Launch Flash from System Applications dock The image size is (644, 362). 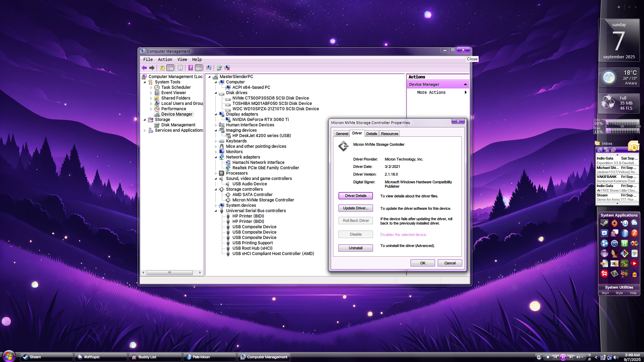634,233
